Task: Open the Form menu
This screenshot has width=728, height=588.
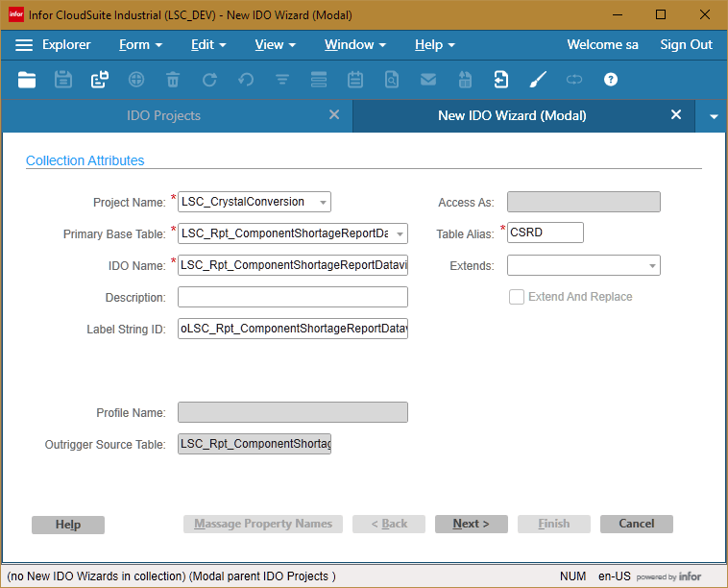Action: point(140,45)
